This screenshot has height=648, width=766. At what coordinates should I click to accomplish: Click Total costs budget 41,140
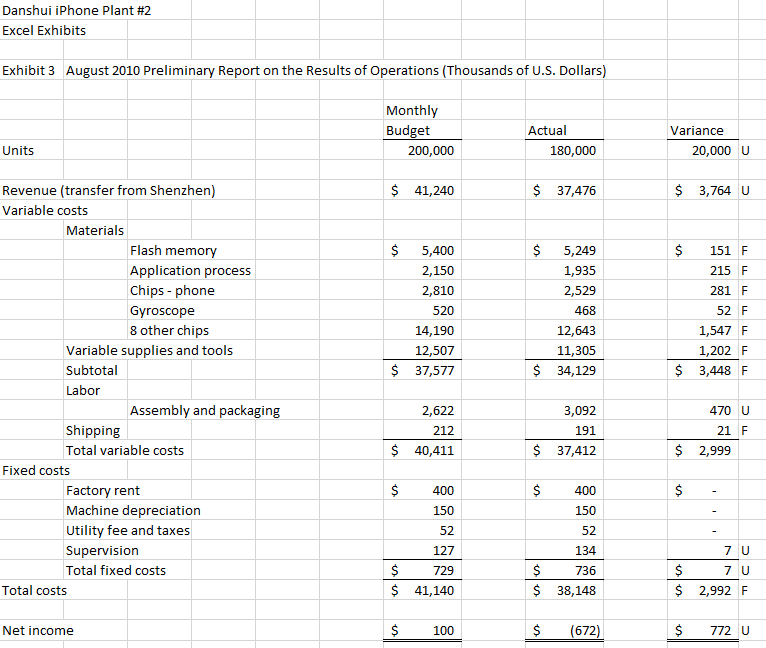(434, 591)
